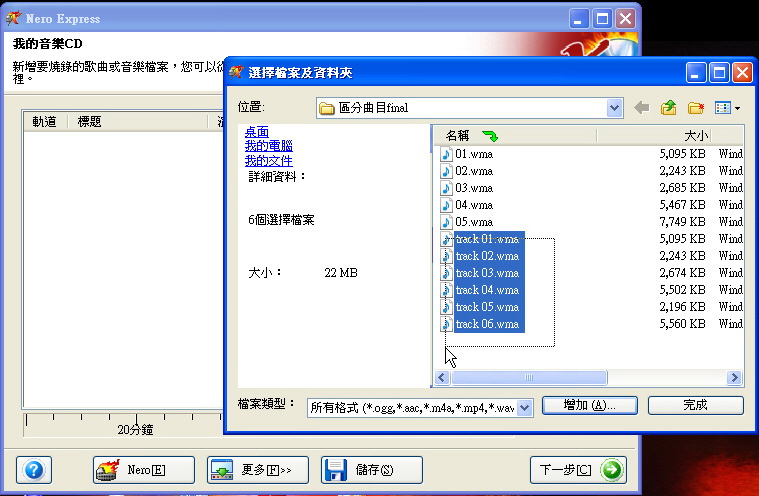Click the track 04.wma file

pyautogui.click(x=487, y=290)
